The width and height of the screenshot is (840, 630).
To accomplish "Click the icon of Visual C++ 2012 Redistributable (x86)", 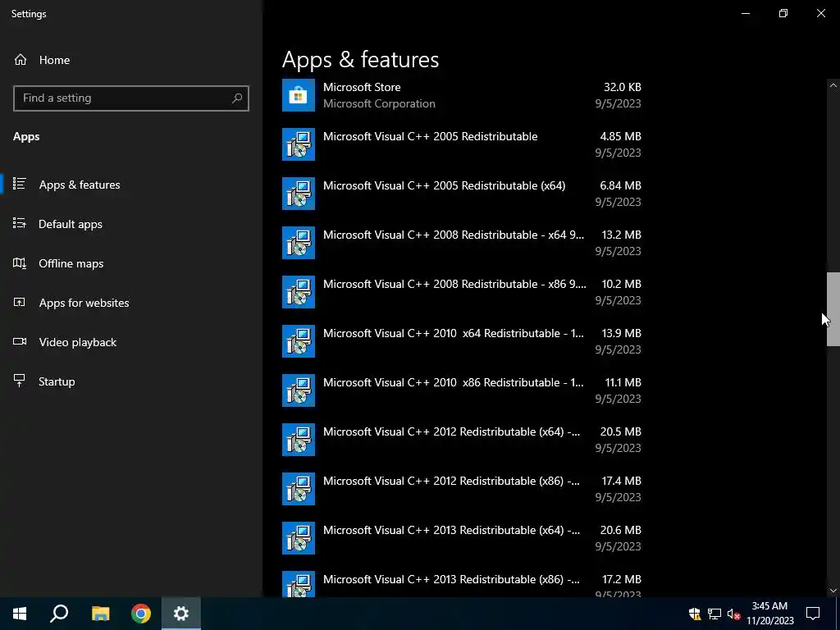I will [299, 489].
